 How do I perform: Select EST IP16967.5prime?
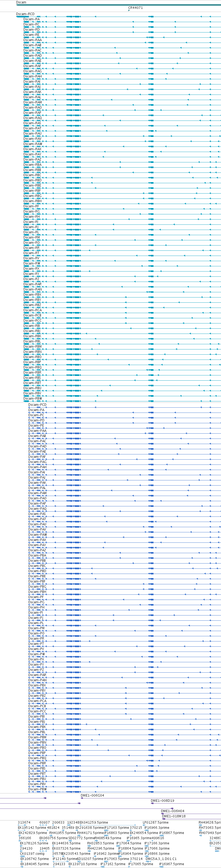tap(171, 864)
